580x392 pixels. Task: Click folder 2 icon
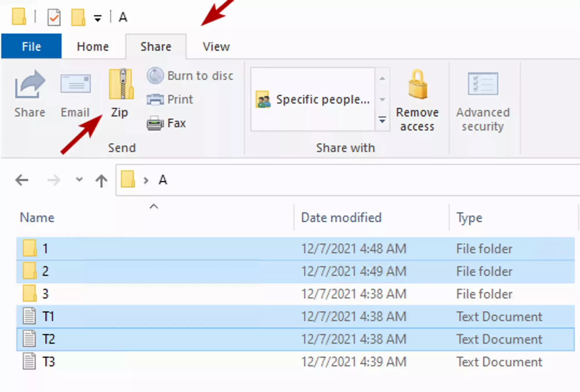coord(30,271)
